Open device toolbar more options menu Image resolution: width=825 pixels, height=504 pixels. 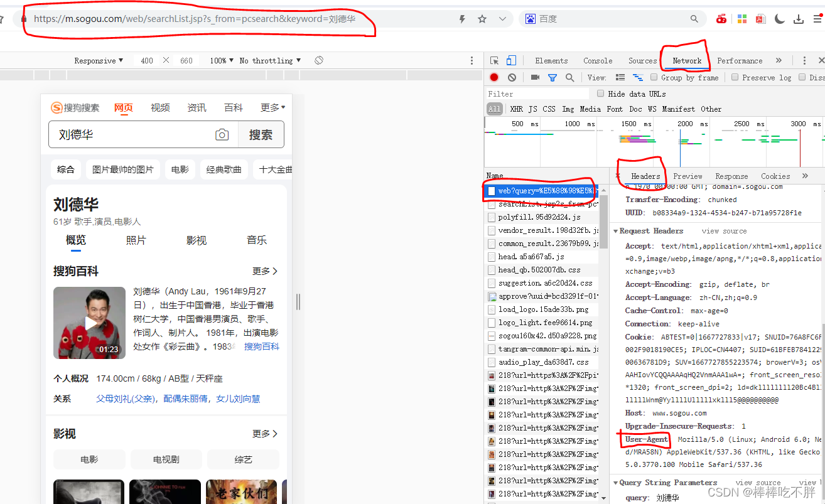click(x=472, y=61)
